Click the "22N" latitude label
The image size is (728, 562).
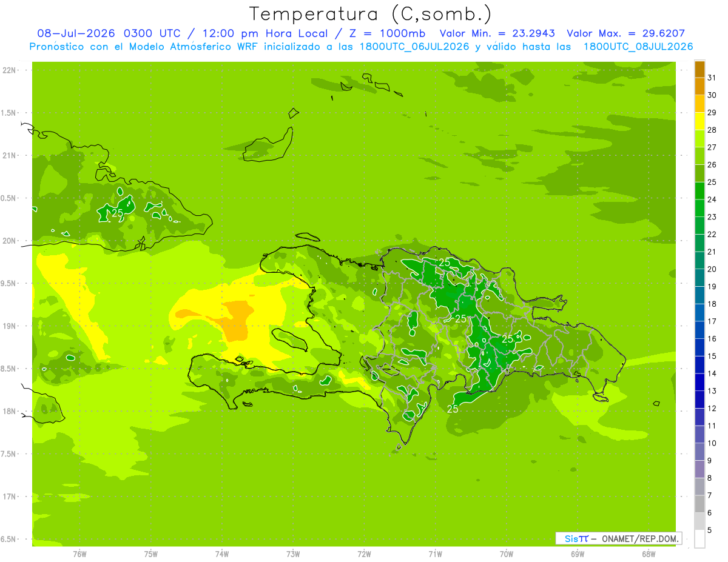(8, 70)
